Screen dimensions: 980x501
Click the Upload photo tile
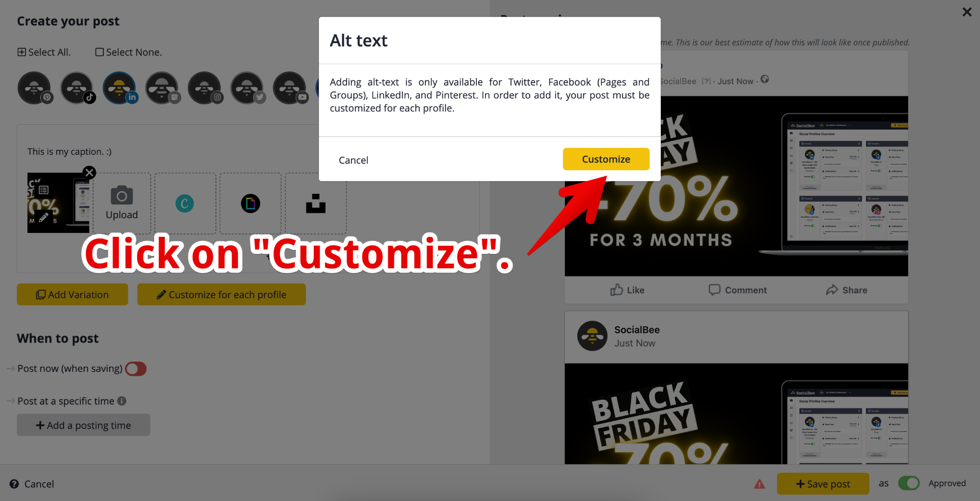122,203
